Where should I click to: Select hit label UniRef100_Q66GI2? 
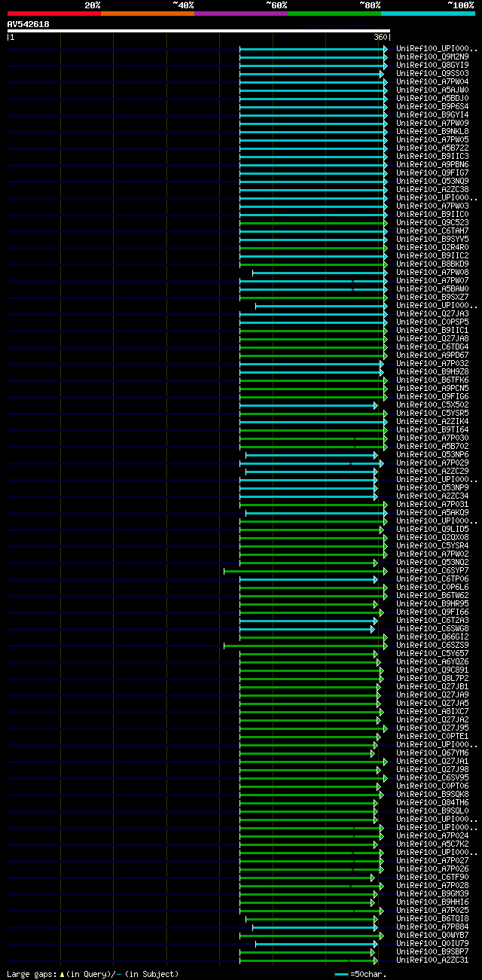point(432,637)
